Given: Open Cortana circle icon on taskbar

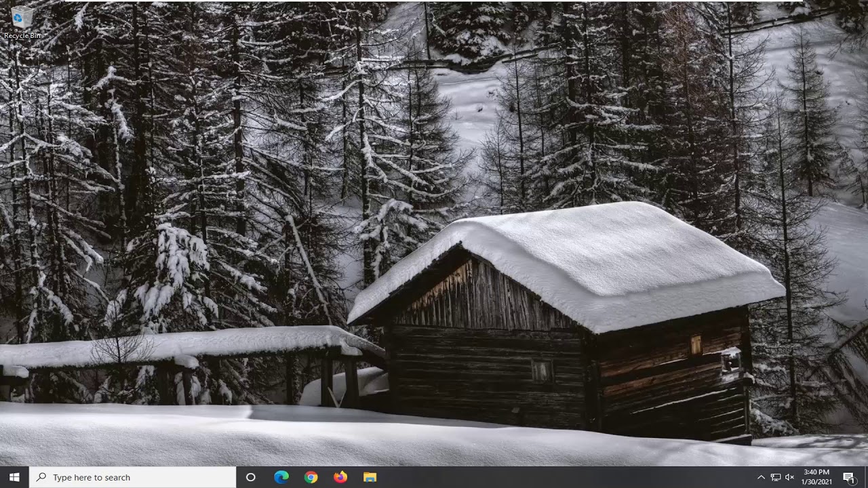Looking at the screenshot, I should 250,477.
